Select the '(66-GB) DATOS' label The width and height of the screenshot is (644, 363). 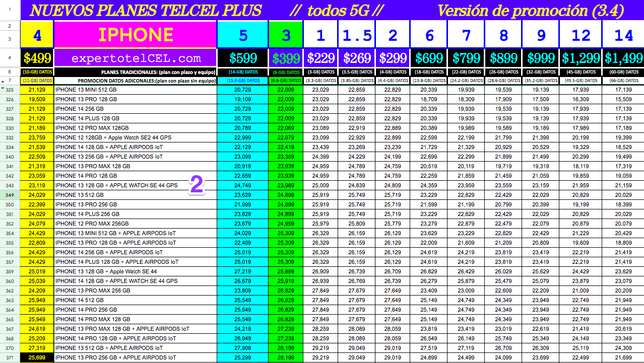coord(624,81)
